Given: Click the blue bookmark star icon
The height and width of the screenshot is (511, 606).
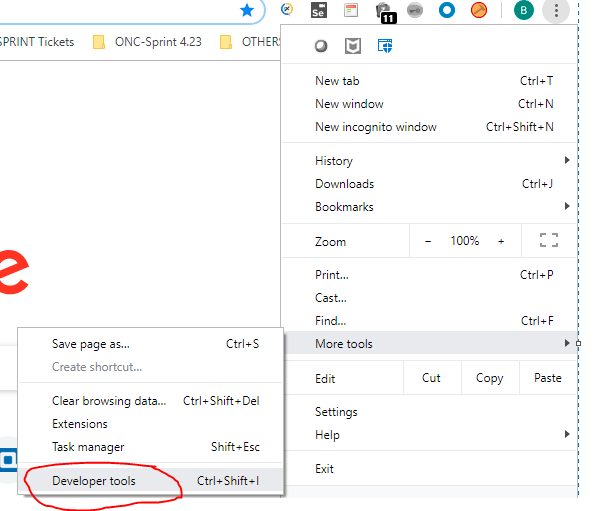Looking at the screenshot, I should (247, 10).
